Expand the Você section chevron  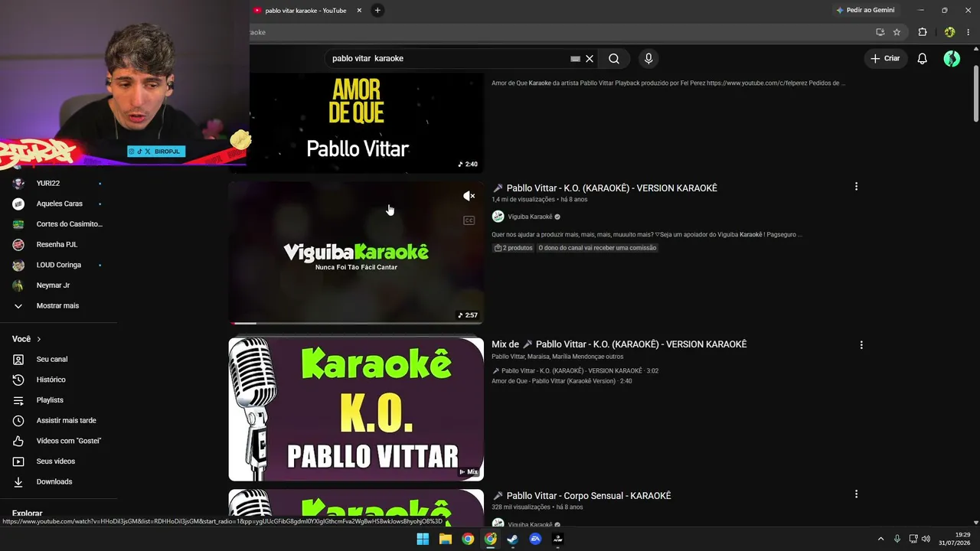(39, 339)
